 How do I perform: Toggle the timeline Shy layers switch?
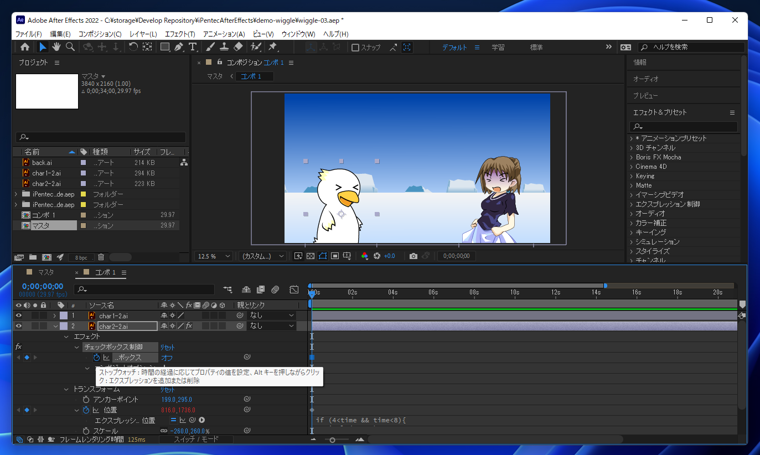tap(246, 289)
